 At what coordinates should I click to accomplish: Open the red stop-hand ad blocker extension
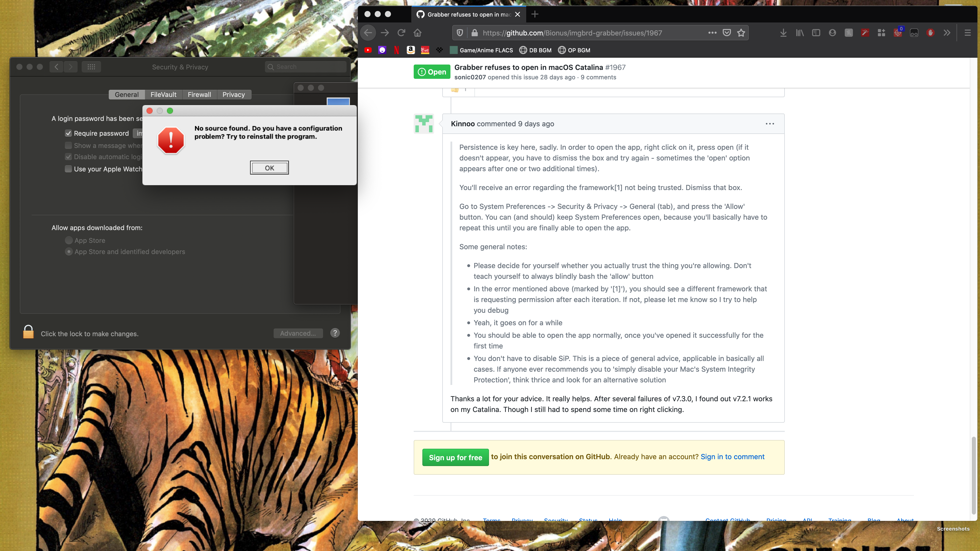[930, 33]
